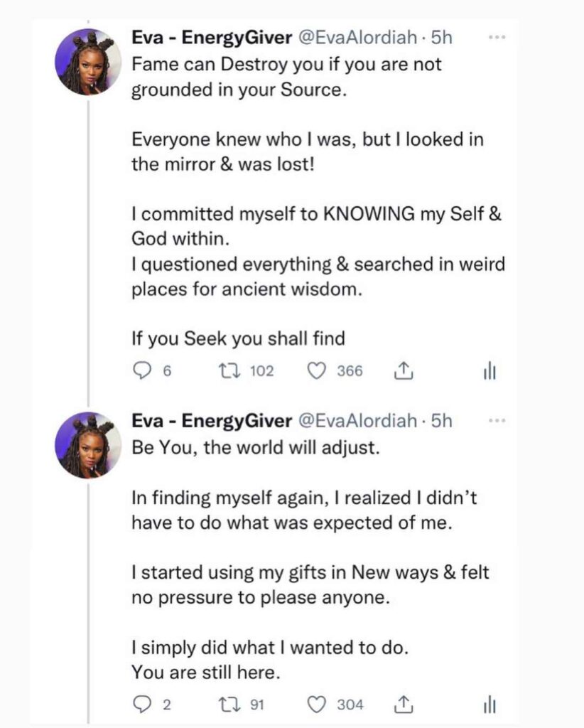584x728 pixels.
Task: Open Eva's profile picture on first tweet
Action: (x=88, y=63)
